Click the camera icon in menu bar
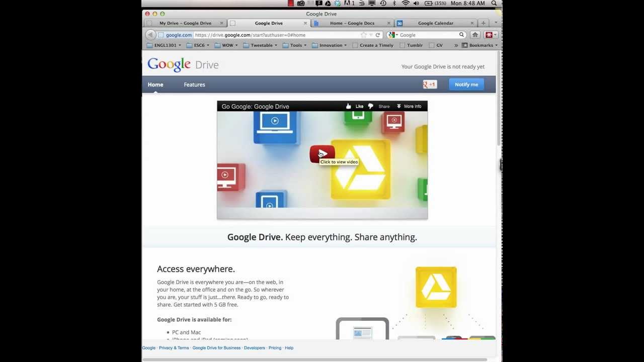The height and width of the screenshot is (362, 644). click(x=301, y=4)
